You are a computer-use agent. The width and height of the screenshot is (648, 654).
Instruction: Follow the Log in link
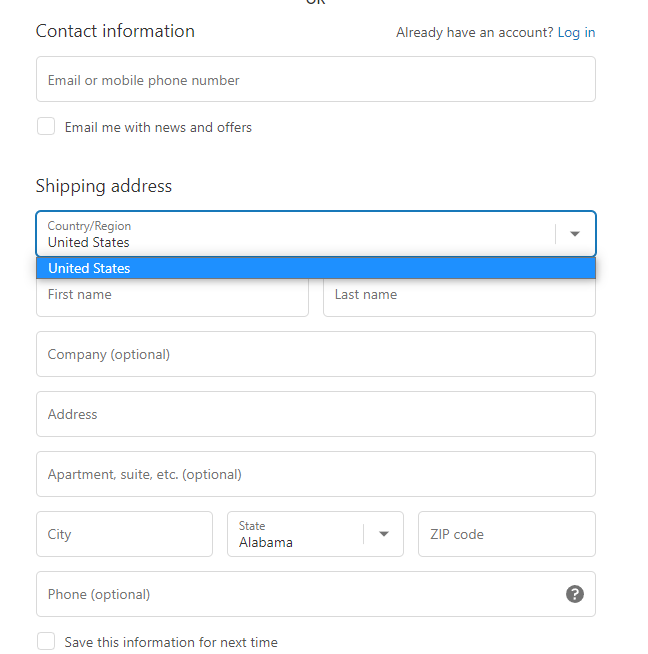point(576,33)
